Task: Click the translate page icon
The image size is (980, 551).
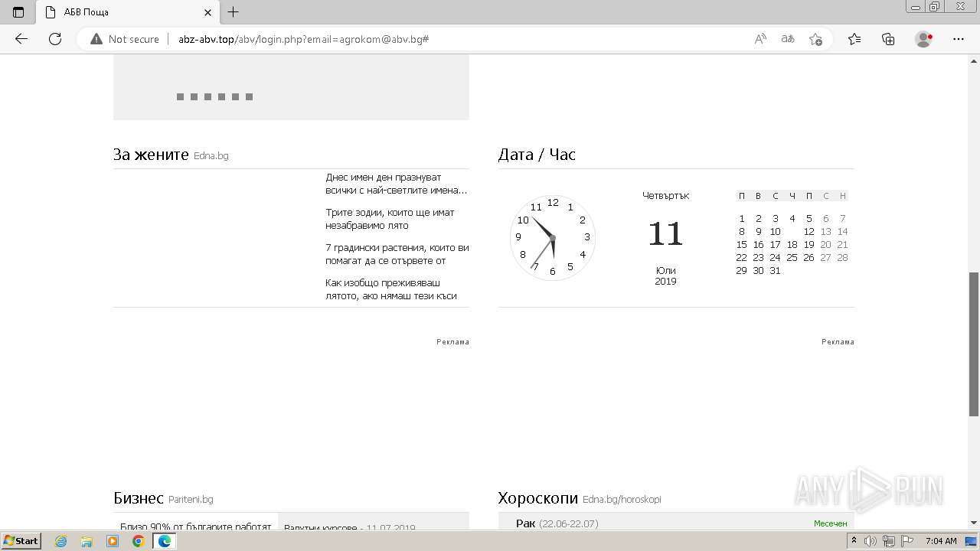Action: point(788,39)
